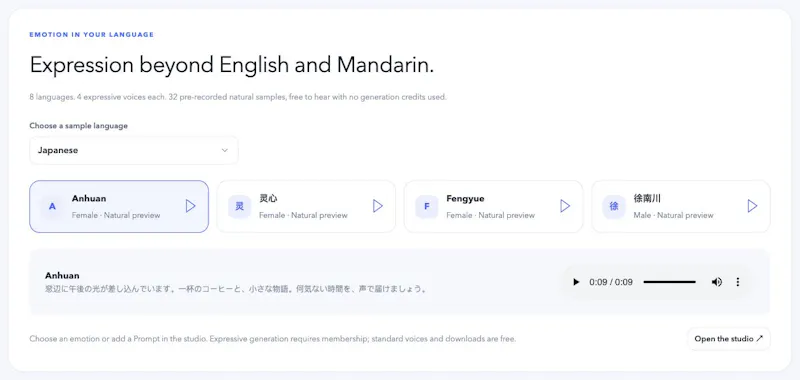
Task: Click the Fengyue 'F' avatar icon
Action: pos(427,207)
